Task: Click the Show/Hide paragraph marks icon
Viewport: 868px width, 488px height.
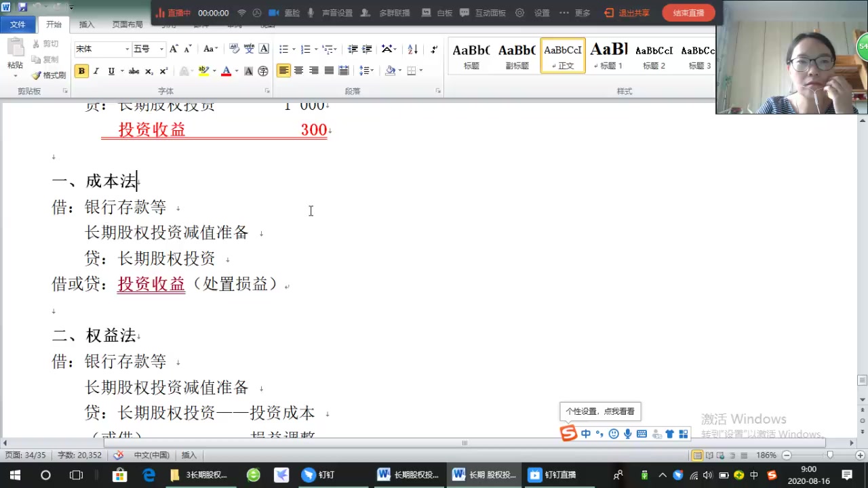Action: coord(434,49)
